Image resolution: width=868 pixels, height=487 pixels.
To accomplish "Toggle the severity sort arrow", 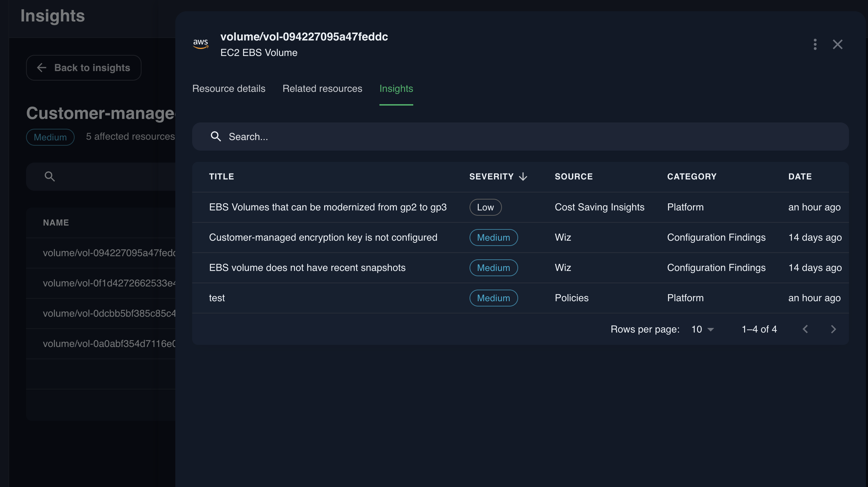I will pos(523,177).
